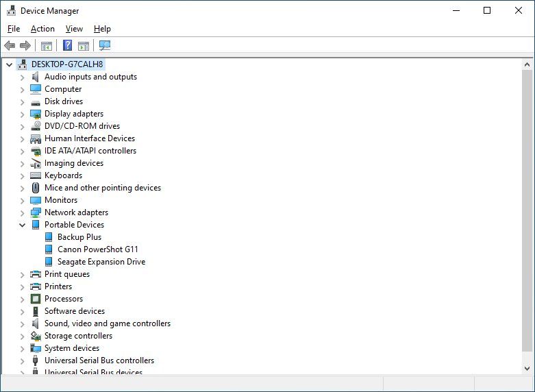Screen dimensions: 535x392
Task: Toggle the action pane toolbar icon
Action: (84, 45)
